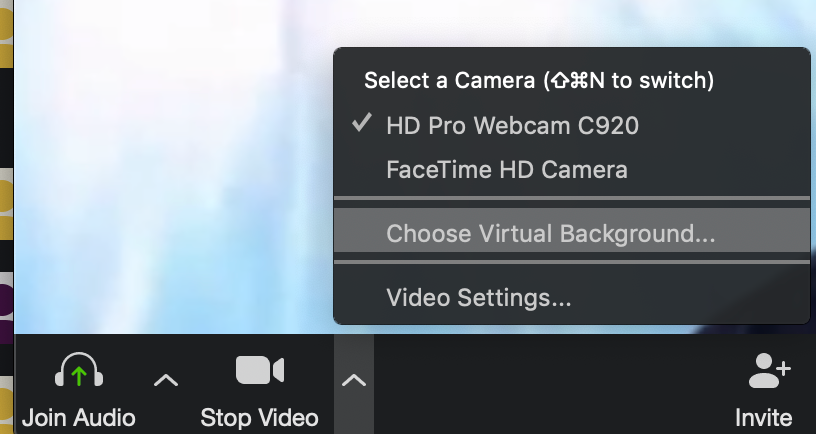Switch to FaceTime HD Camera
This screenshot has width=816, height=434.
[x=507, y=169]
